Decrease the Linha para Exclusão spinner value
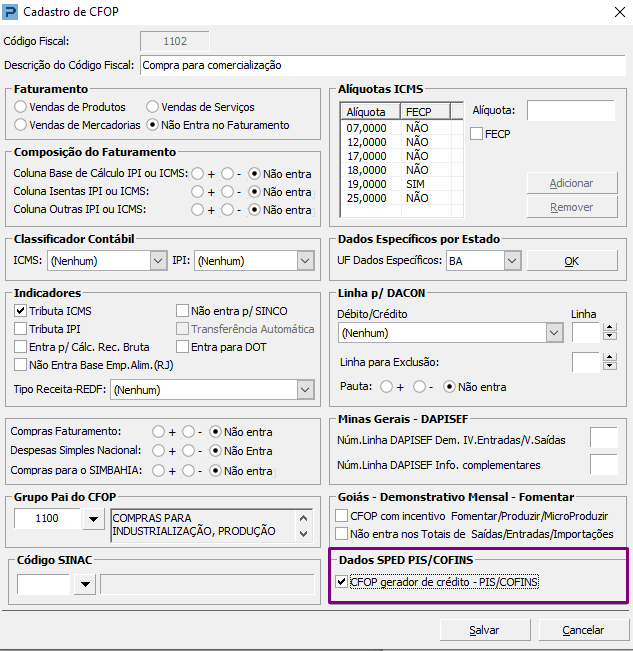Viewport: 633px width, 651px height. pos(609,366)
